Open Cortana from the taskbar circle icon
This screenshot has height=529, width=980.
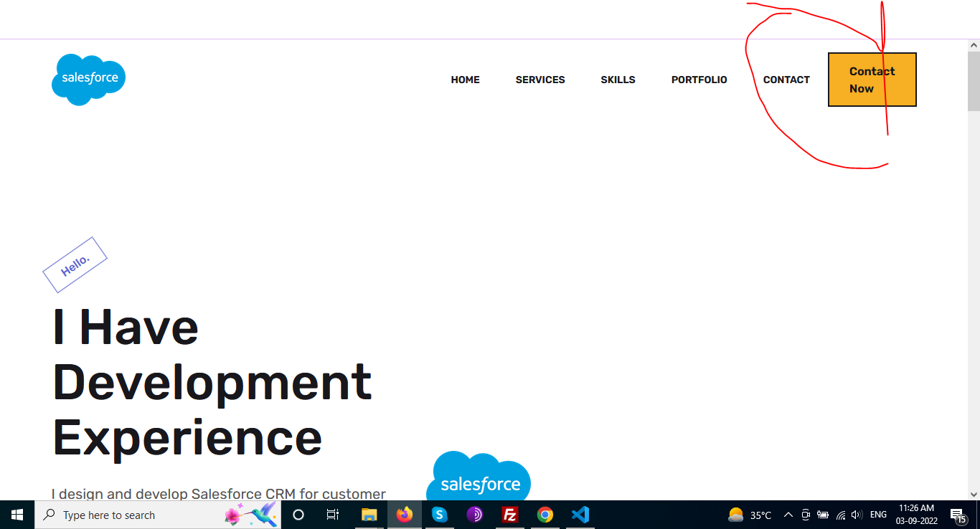pos(298,515)
